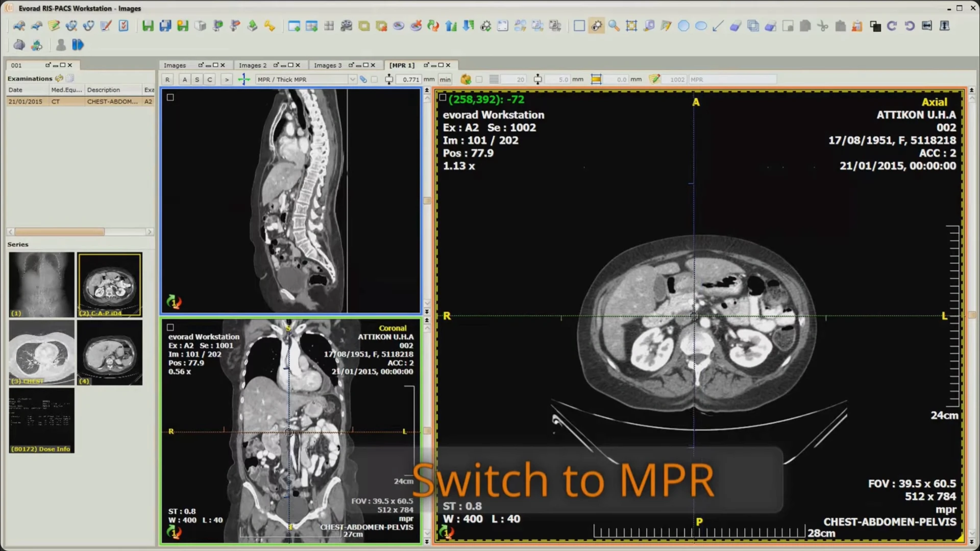This screenshot has height=551, width=980.
Task: Click the A orientation button
Action: click(185, 80)
